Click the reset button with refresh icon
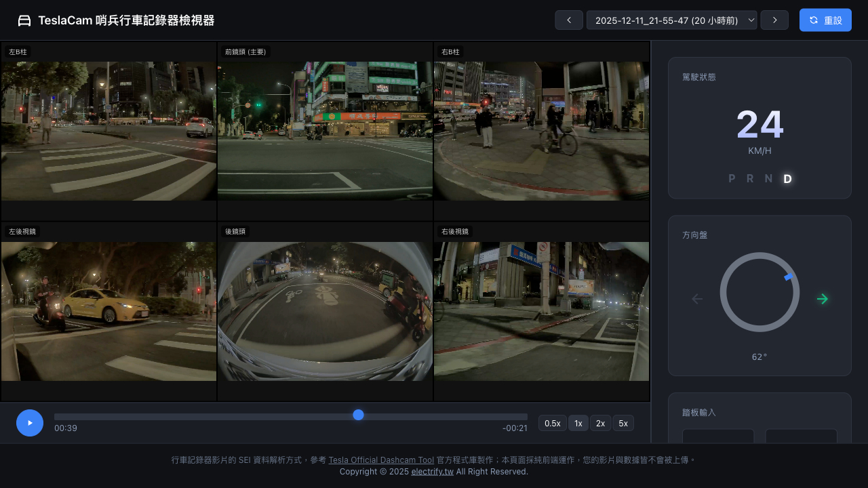Viewport: 868px width, 488px height. tap(825, 20)
